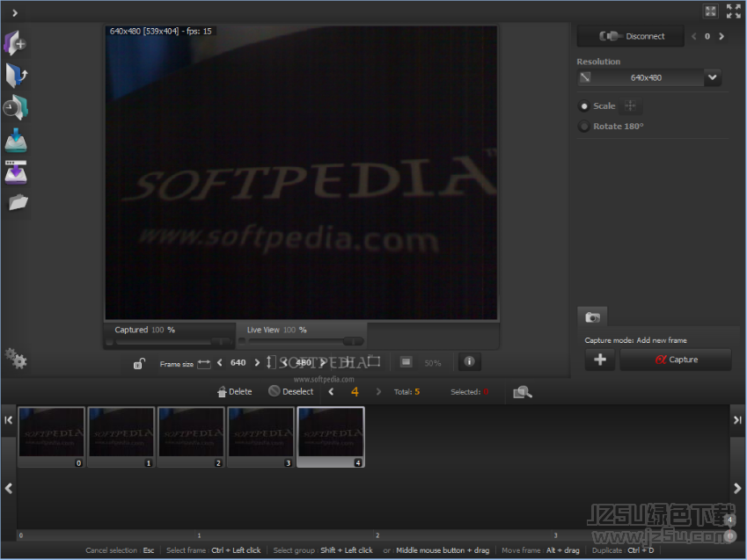Click the current frame number 4
This screenshot has width=747, height=560.
tap(355, 392)
